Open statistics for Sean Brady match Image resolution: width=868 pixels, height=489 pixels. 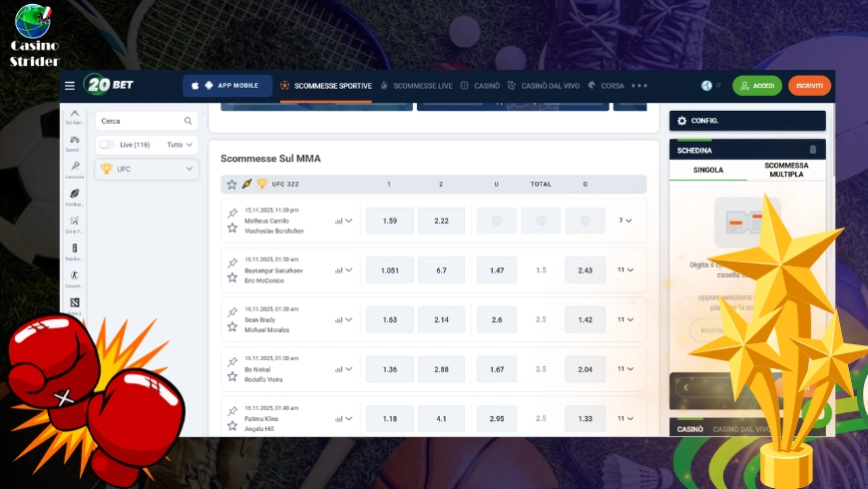tap(339, 320)
